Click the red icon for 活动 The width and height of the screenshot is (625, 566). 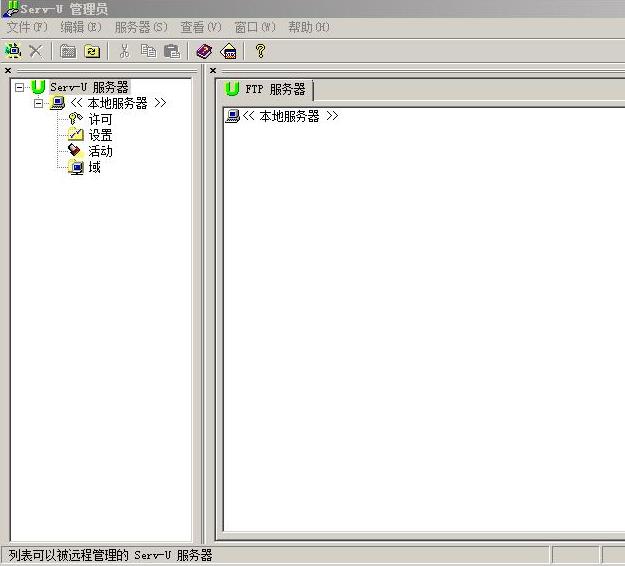click(x=75, y=151)
